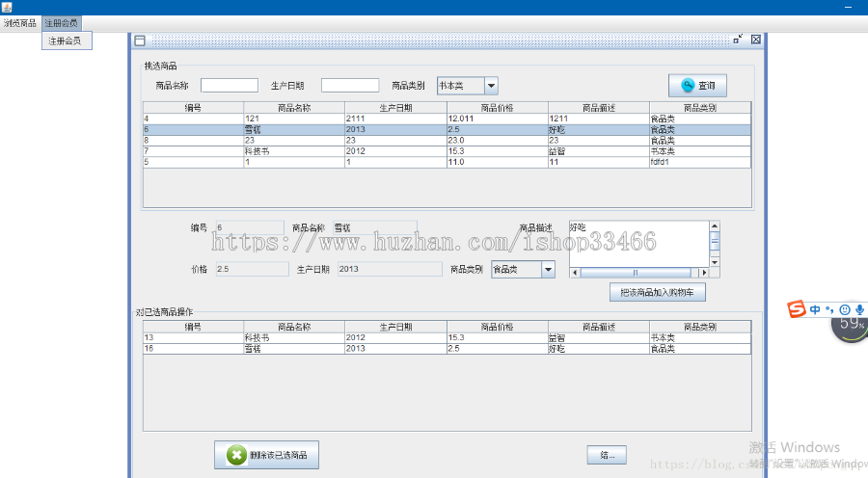
Task: Click 生产日期 header in cart table
Action: [395, 327]
